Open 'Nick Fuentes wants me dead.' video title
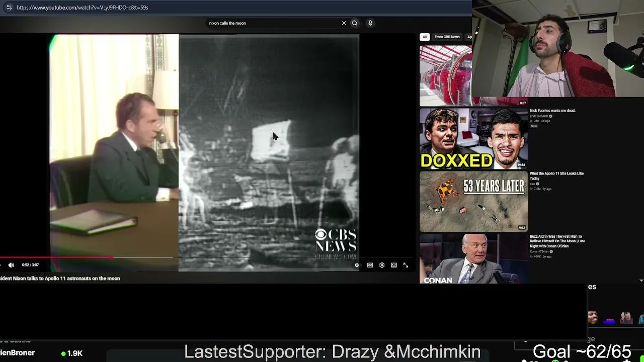Screen dimensions: 644x362 552,111
